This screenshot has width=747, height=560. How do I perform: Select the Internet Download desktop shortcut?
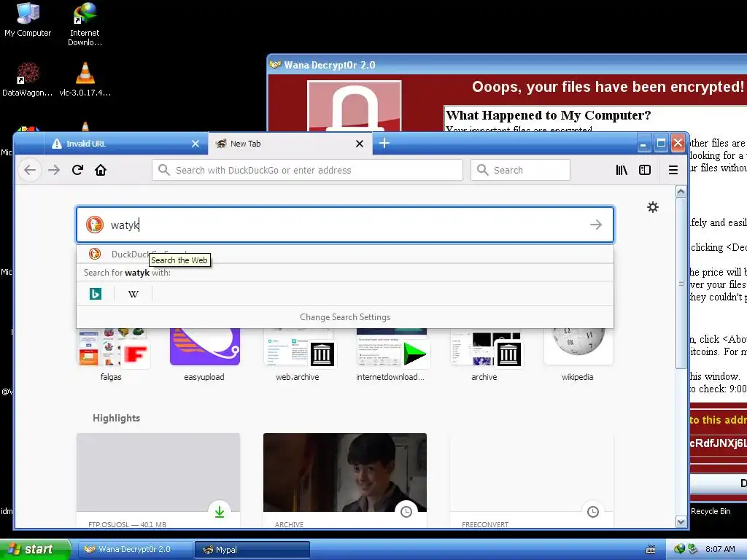point(85,24)
